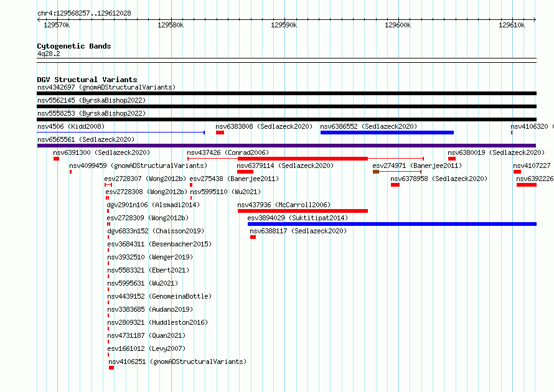
Task: Click the nsv4342697 gnomADStructuralVariants label
Action: (106, 87)
